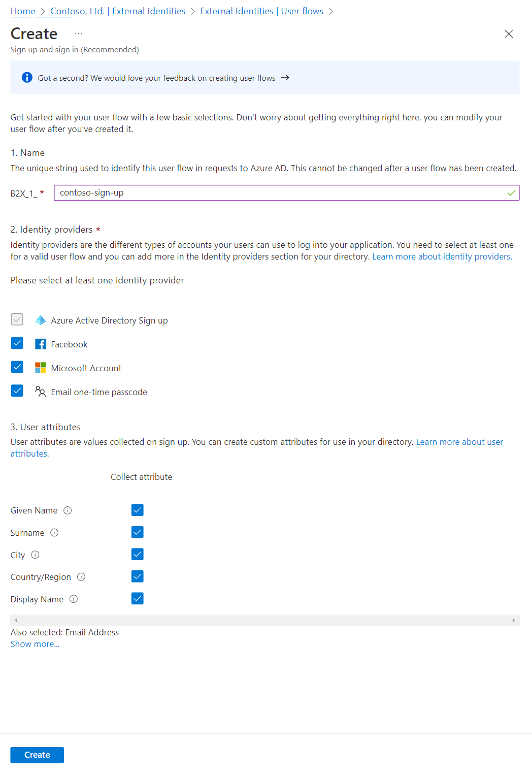Click the Country/Region info icon
The width and height of the screenshot is (532, 775).
click(81, 577)
